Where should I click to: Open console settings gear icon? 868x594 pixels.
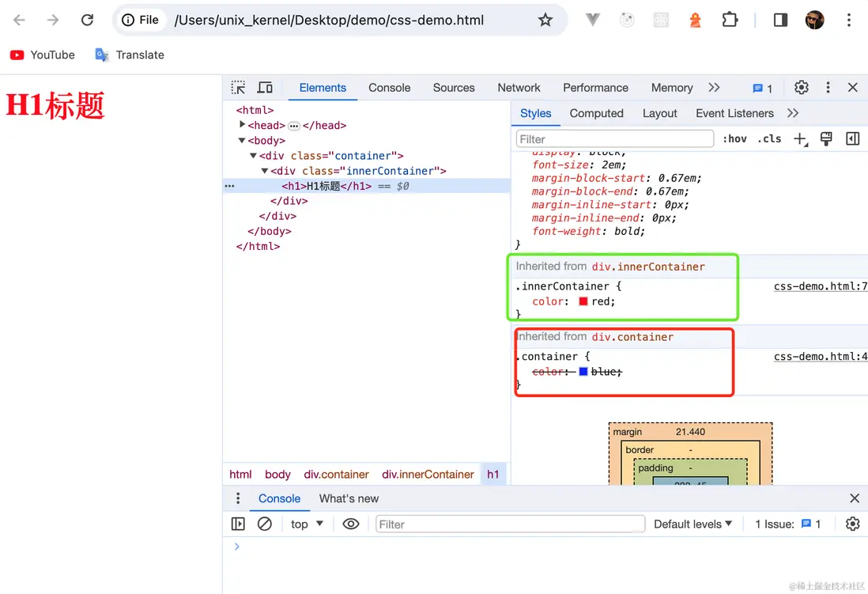tap(852, 524)
